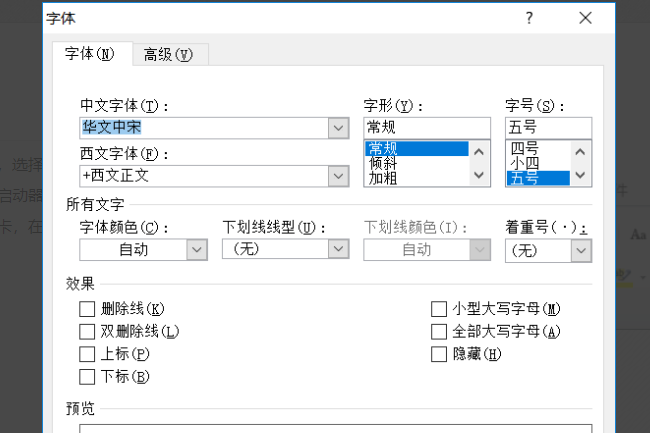
Task: Enable the 删除线 strikethrough checkbox
Action: 87,309
